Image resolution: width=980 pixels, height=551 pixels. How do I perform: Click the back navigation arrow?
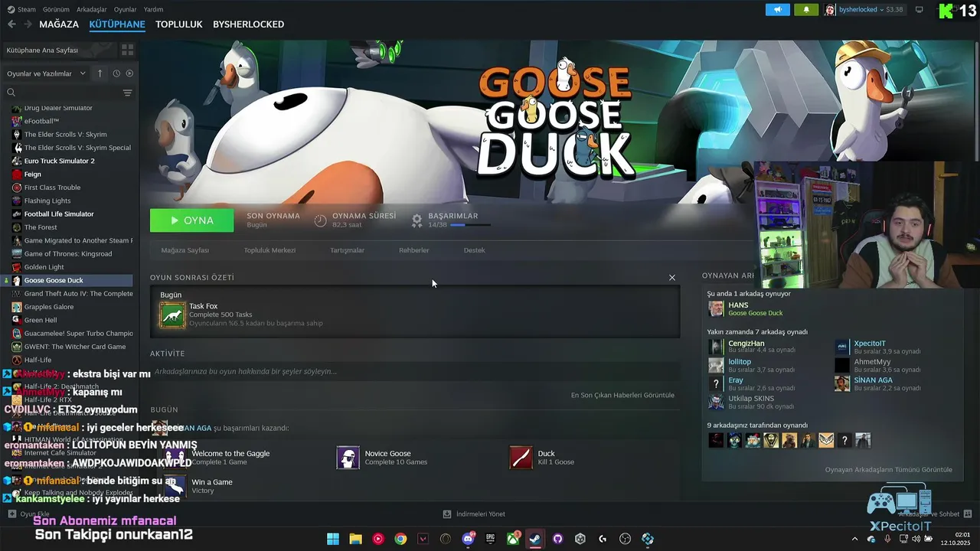(x=11, y=24)
